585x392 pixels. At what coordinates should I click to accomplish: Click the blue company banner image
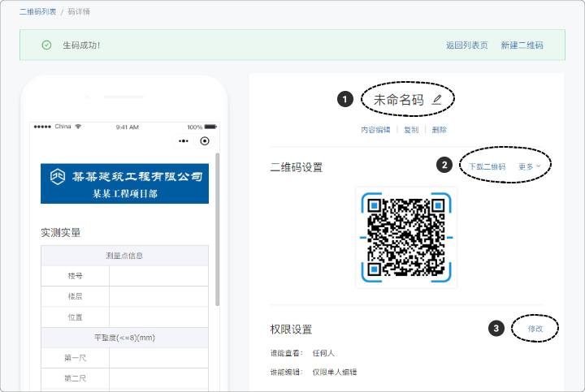[124, 183]
